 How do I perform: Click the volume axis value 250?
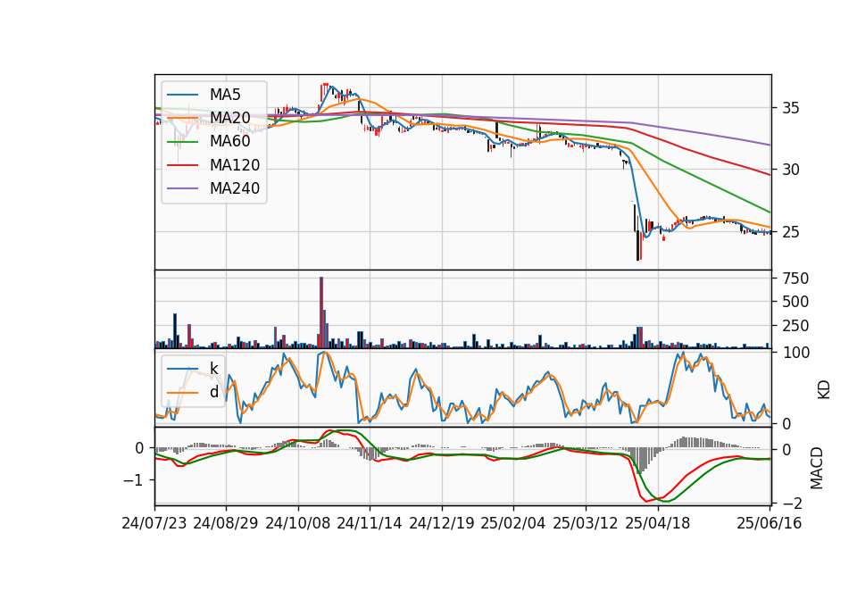(x=795, y=326)
